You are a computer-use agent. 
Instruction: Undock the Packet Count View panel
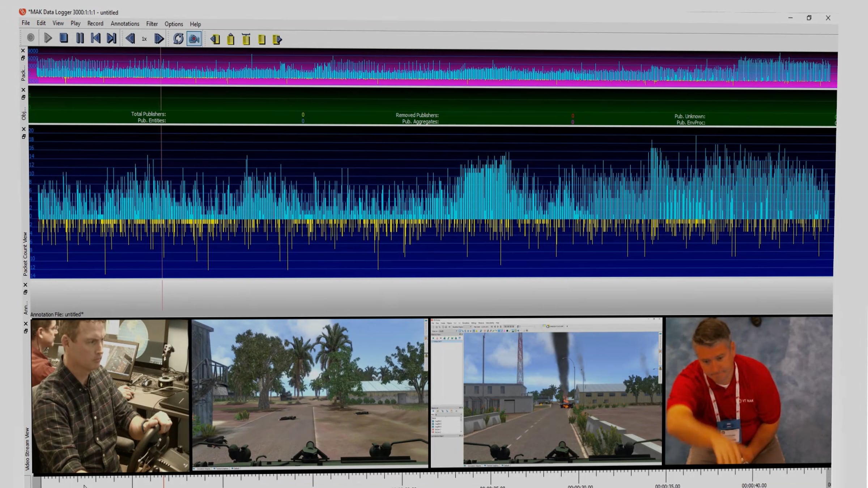click(24, 137)
